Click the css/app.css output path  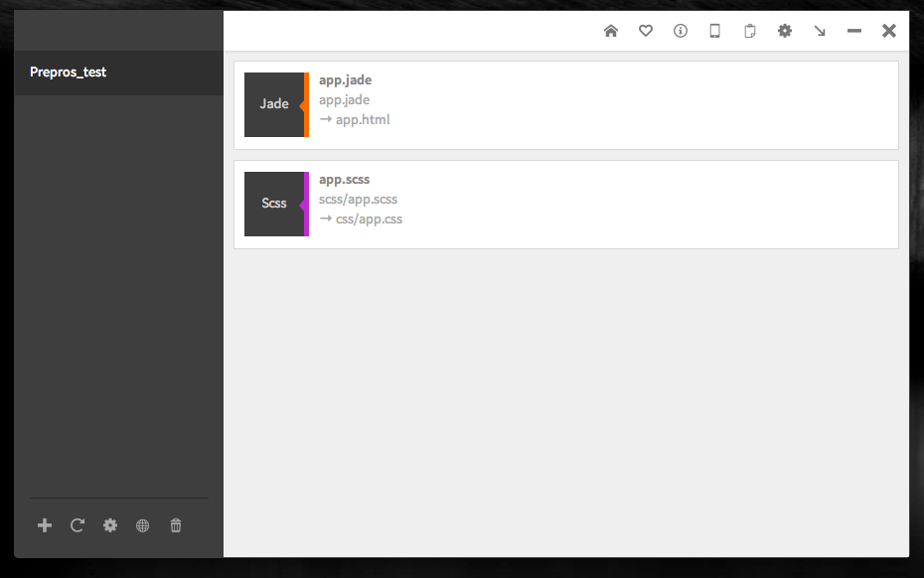[369, 219]
